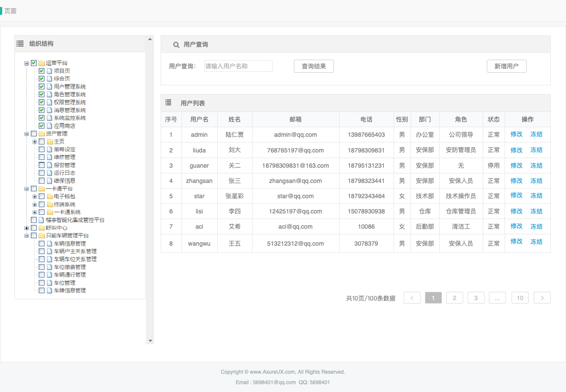Click the file icon of 用户管理系统
This screenshot has width=566, height=392.
pos(50,87)
